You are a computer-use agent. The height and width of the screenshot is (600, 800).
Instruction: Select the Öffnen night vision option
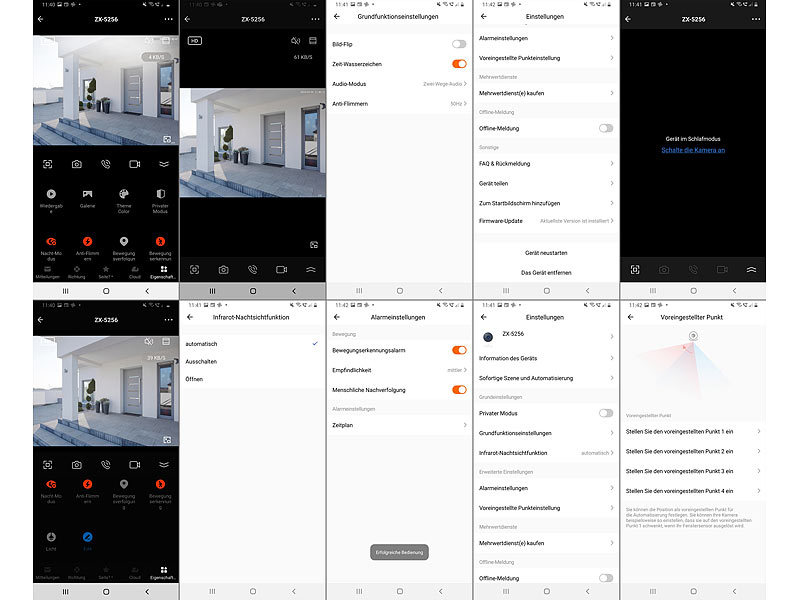(x=252, y=379)
